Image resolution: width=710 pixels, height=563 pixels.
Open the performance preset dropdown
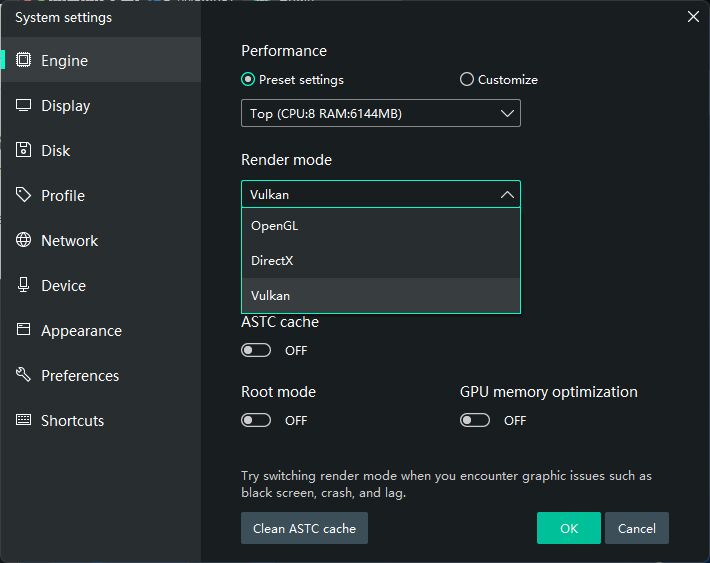[380, 114]
